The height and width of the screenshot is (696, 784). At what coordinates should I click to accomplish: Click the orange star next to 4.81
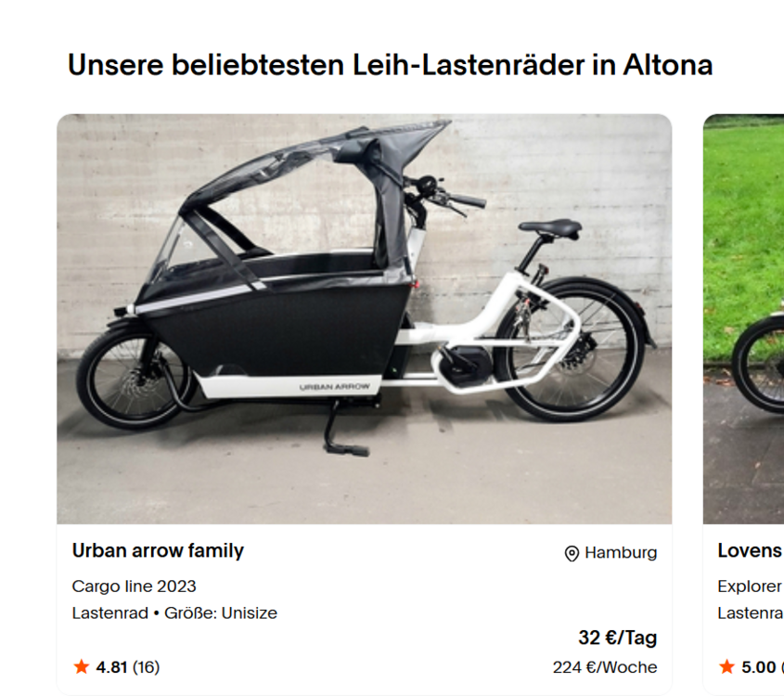point(81,666)
